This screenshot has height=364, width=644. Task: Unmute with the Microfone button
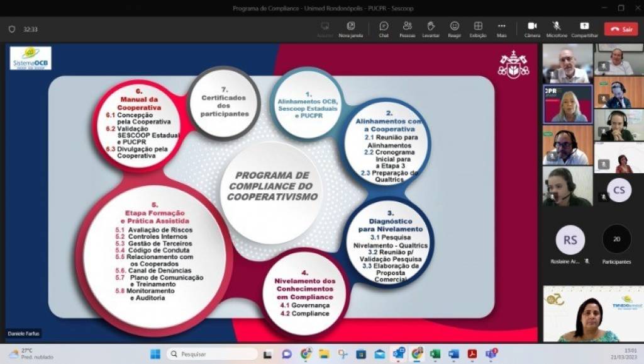pyautogui.click(x=557, y=29)
